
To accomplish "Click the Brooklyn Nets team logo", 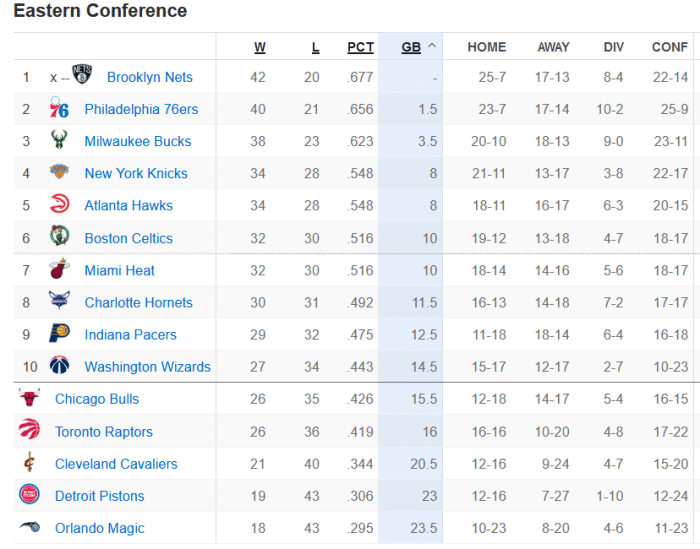I will point(82,76).
